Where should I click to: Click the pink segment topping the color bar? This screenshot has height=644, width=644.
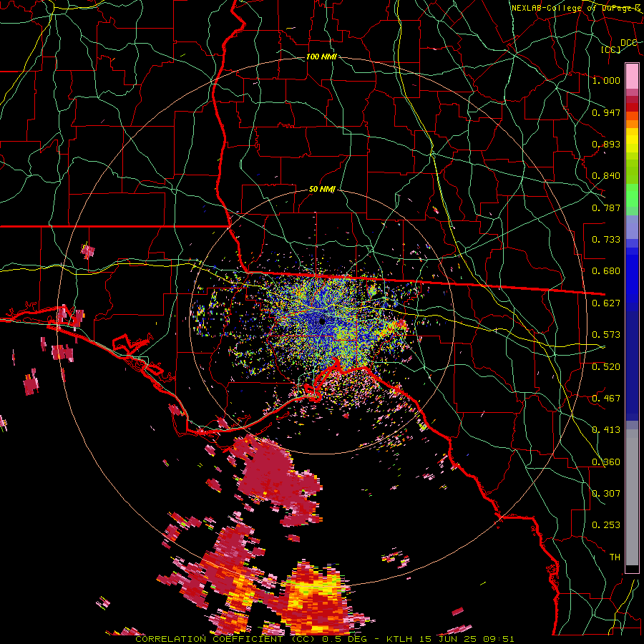(632, 76)
